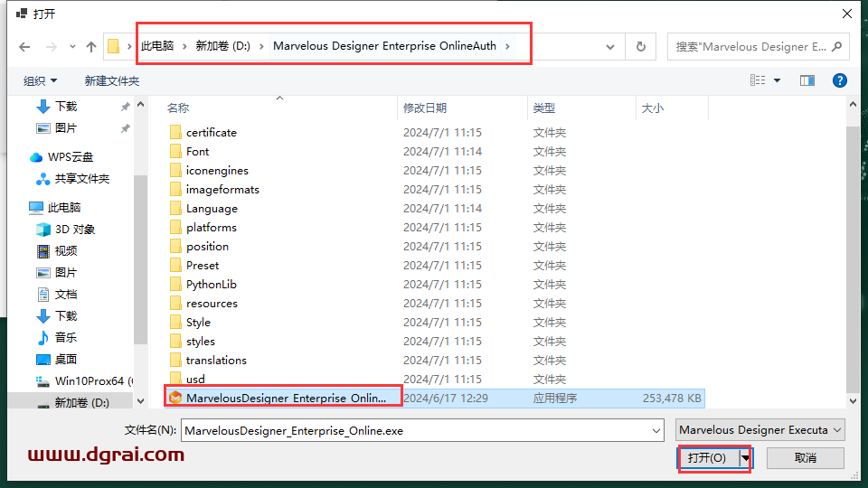The image size is (868, 488).
Task: Refresh the current folder
Action: 640,47
